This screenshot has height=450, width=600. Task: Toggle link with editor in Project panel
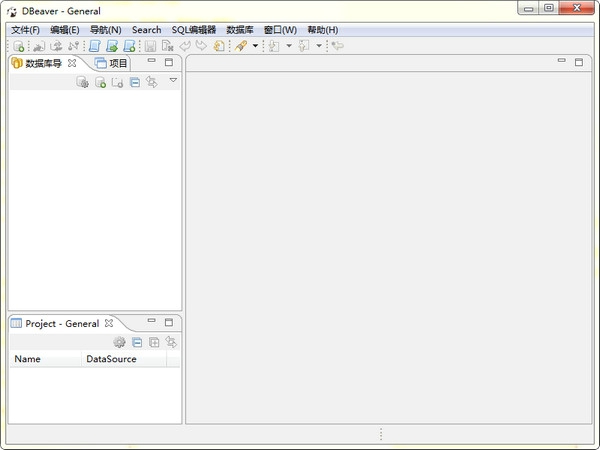pyautogui.click(x=171, y=342)
